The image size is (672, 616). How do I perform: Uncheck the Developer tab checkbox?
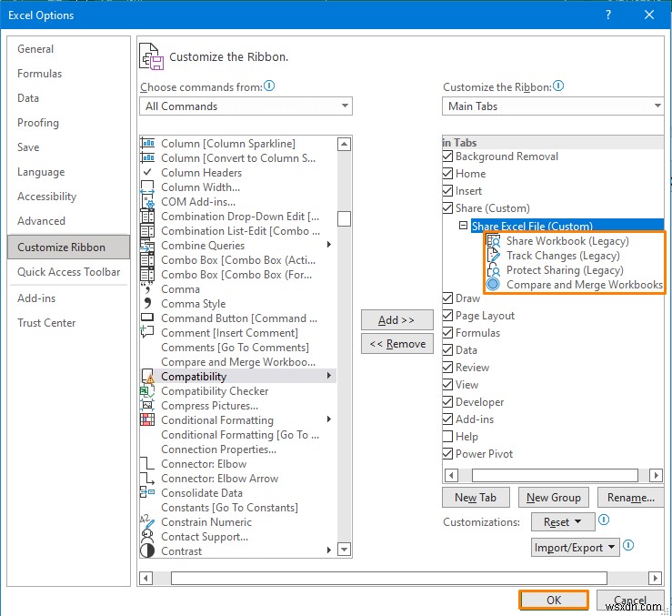[447, 401]
